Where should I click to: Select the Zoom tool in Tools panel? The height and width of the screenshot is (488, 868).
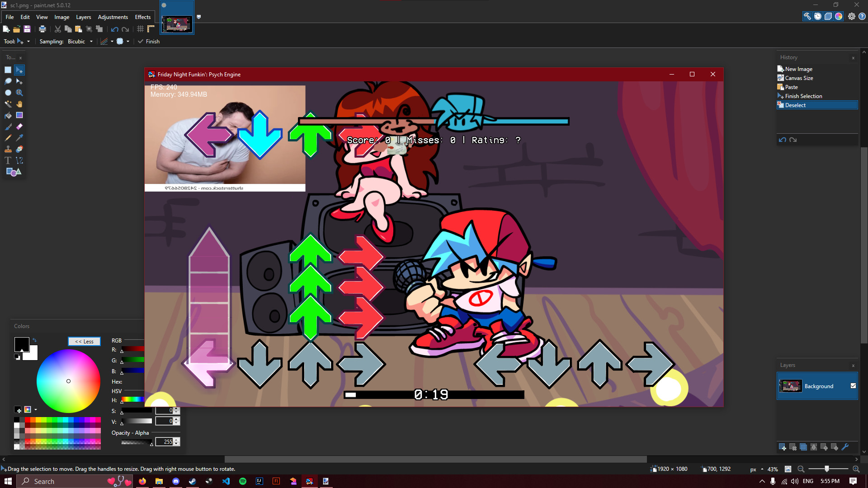coord(19,93)
